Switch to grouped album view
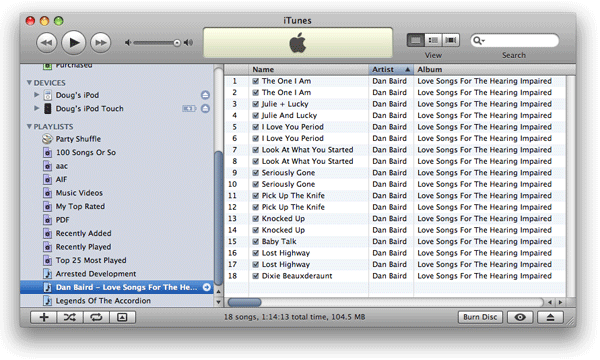This screenshot has height=360, width=600. click(433, 40)
